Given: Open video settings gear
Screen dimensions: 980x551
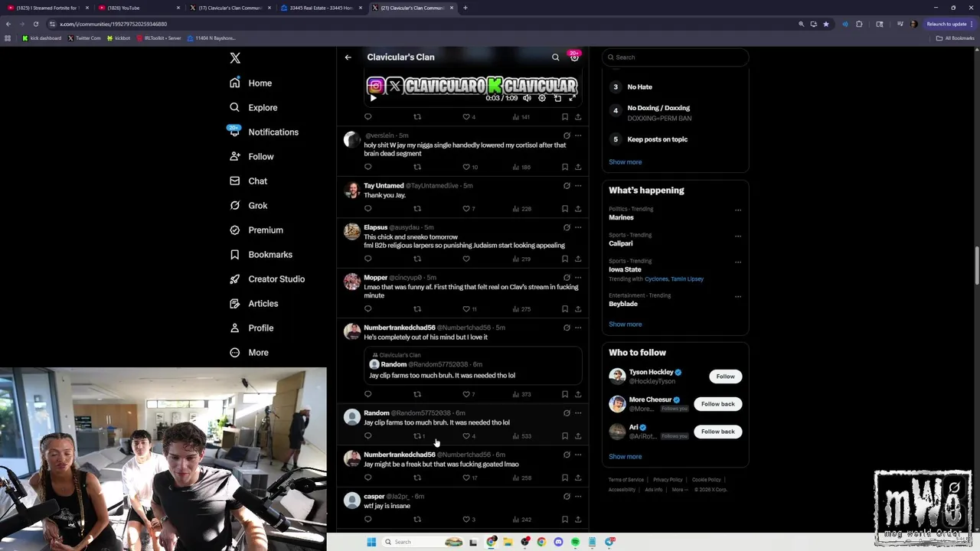Looking at the screenshot, I should [542, 98].
